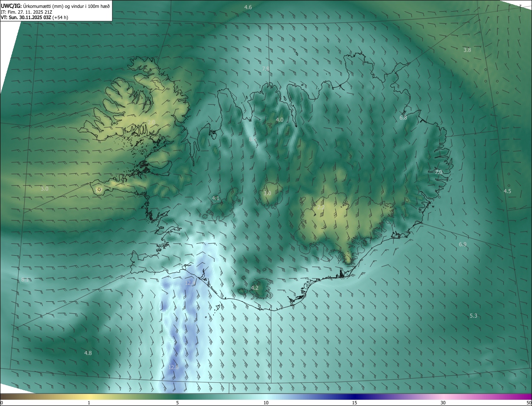Click the 4.8 value label

88,353
